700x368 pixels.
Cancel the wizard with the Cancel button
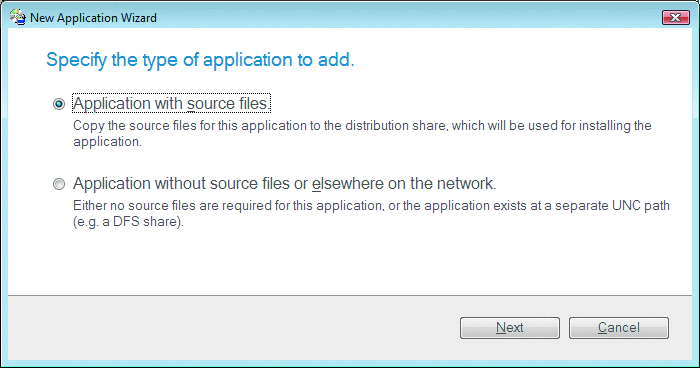tap(619, 328)
